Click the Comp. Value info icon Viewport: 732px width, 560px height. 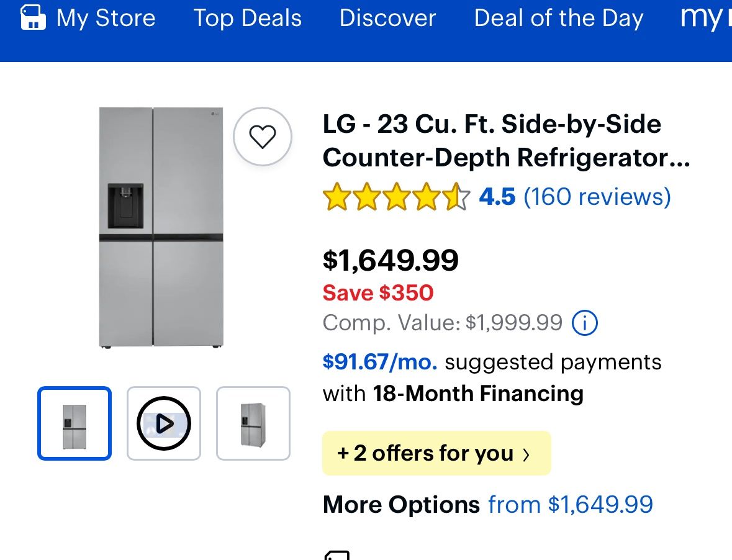tap(584, 323)
